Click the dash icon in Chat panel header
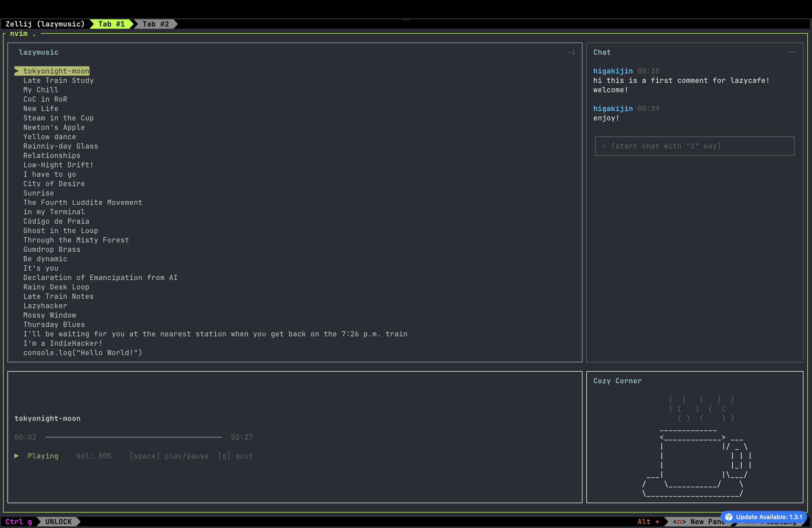Screen dimensions: 812x528 coord(792,52)
